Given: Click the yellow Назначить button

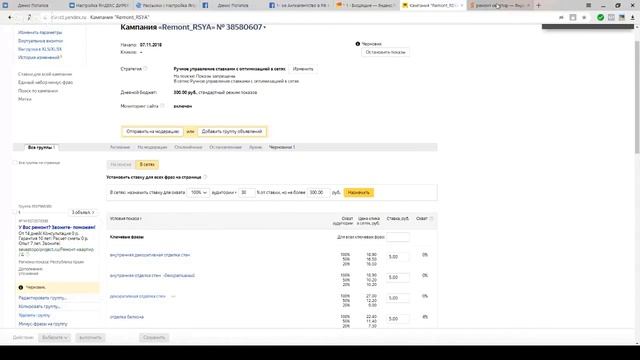Looking at the screenshot, I should click(359, 192).
